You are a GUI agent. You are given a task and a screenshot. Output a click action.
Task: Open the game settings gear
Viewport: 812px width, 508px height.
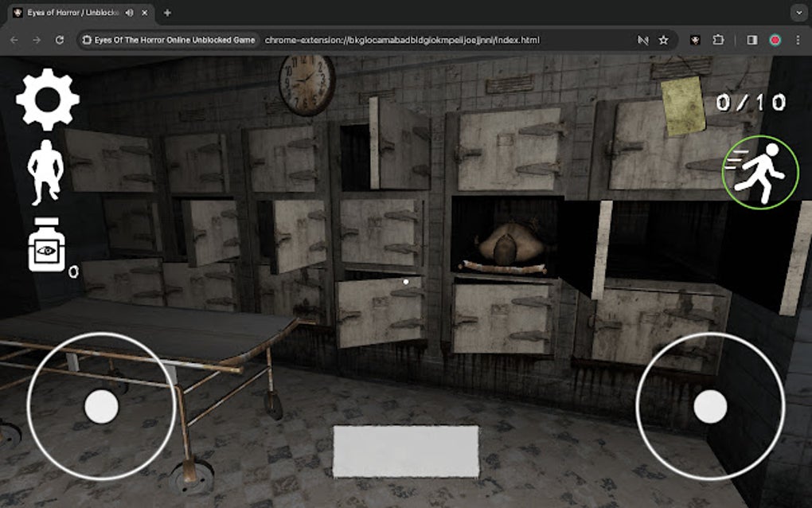tap(48, 100)
